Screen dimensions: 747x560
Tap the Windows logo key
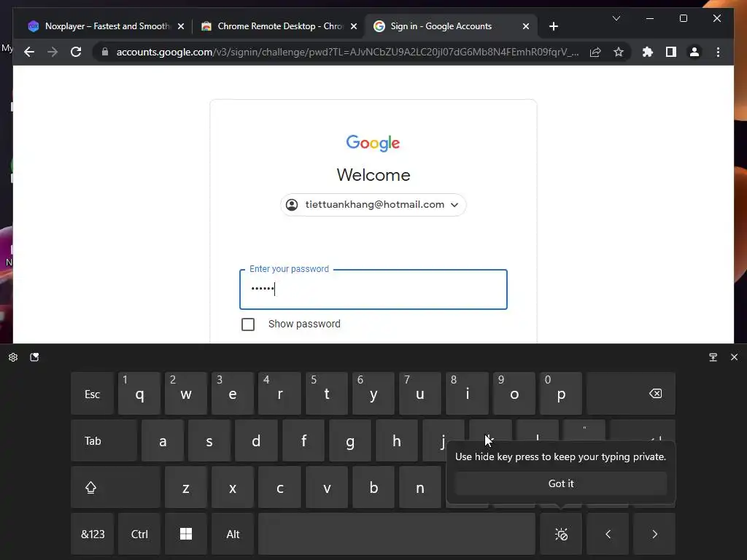point(186,534)
